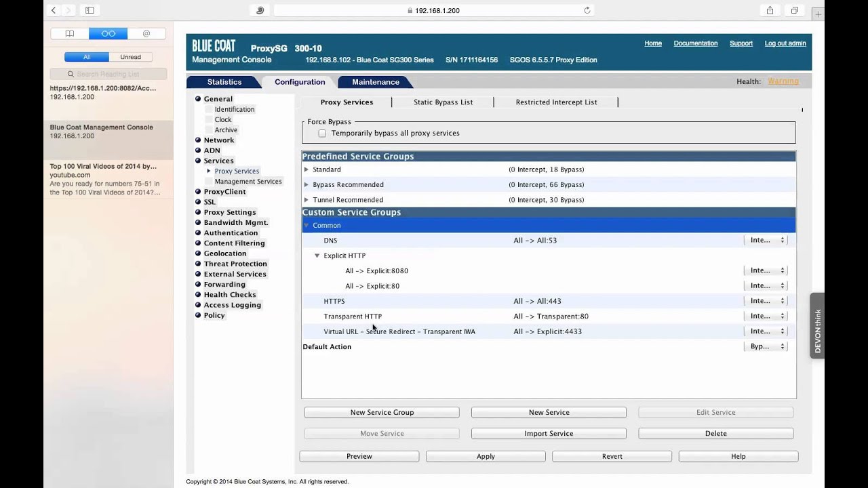Select the Configuration tab
This screenshot has width=868, height=488.
[x=300, y=82]
